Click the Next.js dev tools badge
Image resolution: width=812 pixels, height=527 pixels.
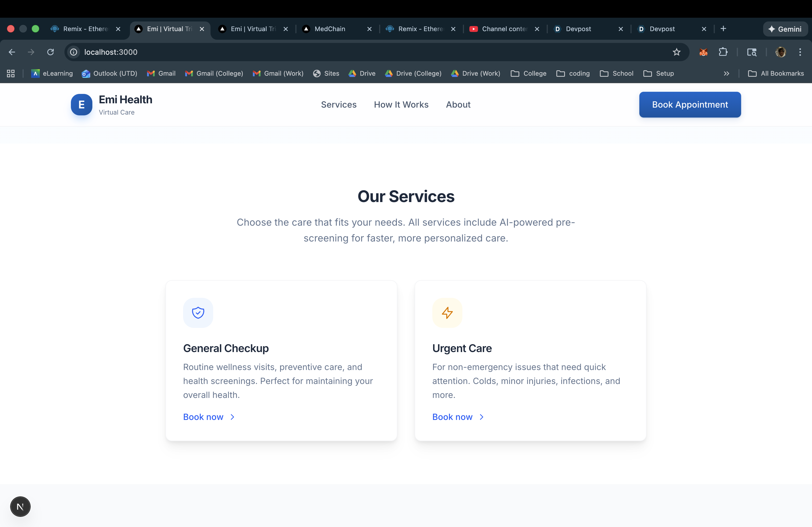pos(20,507)
